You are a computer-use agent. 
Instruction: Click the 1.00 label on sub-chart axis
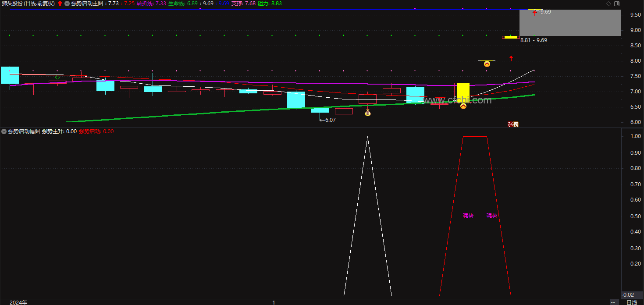(x=636, y=136)
